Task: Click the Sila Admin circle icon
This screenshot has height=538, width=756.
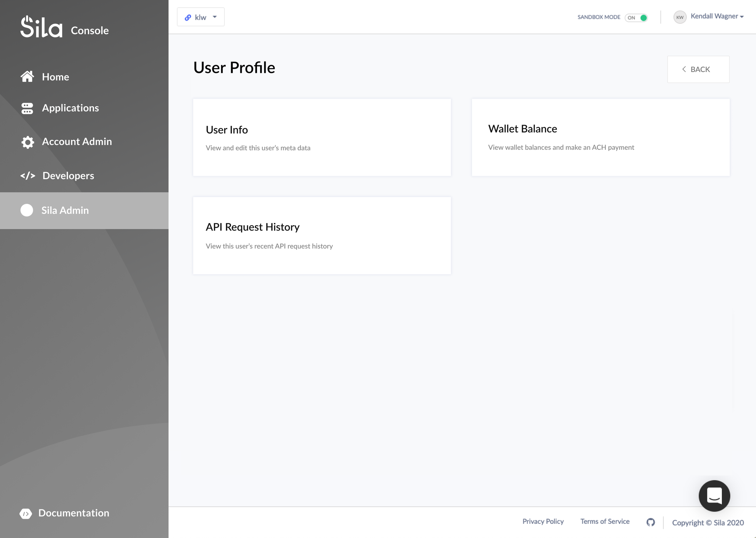Action: [27, 210]
